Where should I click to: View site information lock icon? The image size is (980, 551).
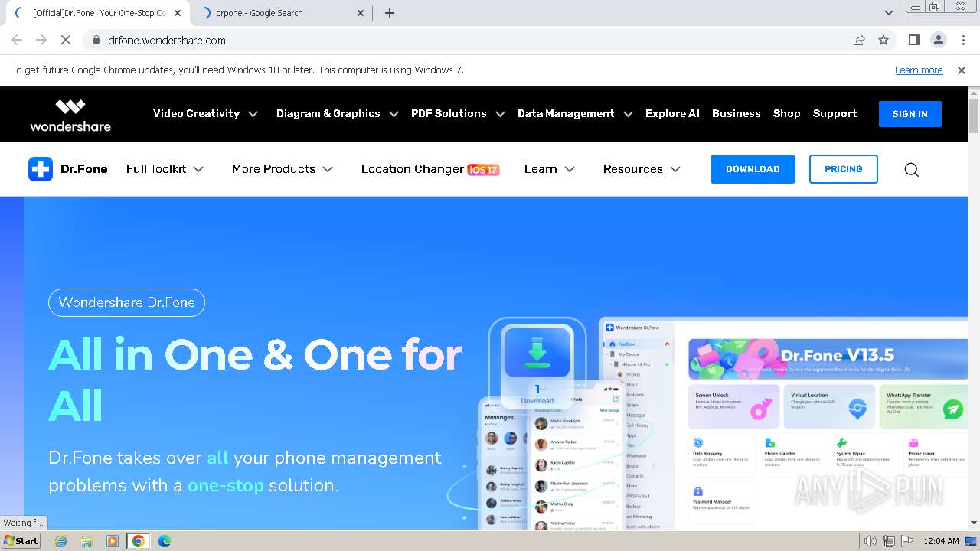pos(96,41)
